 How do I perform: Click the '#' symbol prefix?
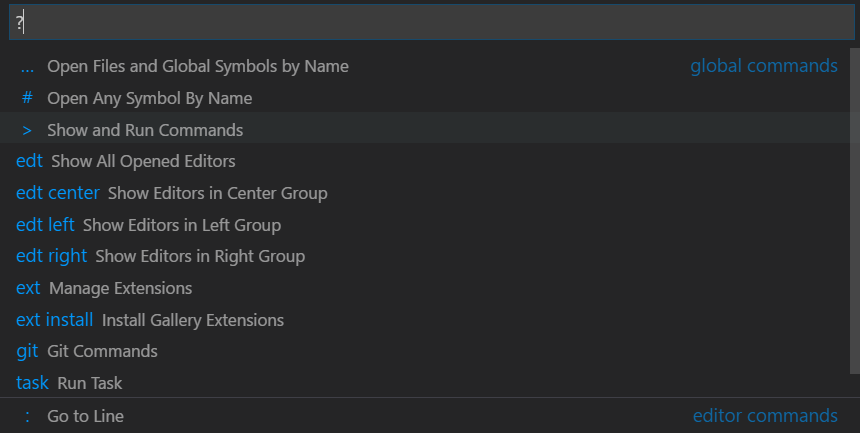coord(27,98)
